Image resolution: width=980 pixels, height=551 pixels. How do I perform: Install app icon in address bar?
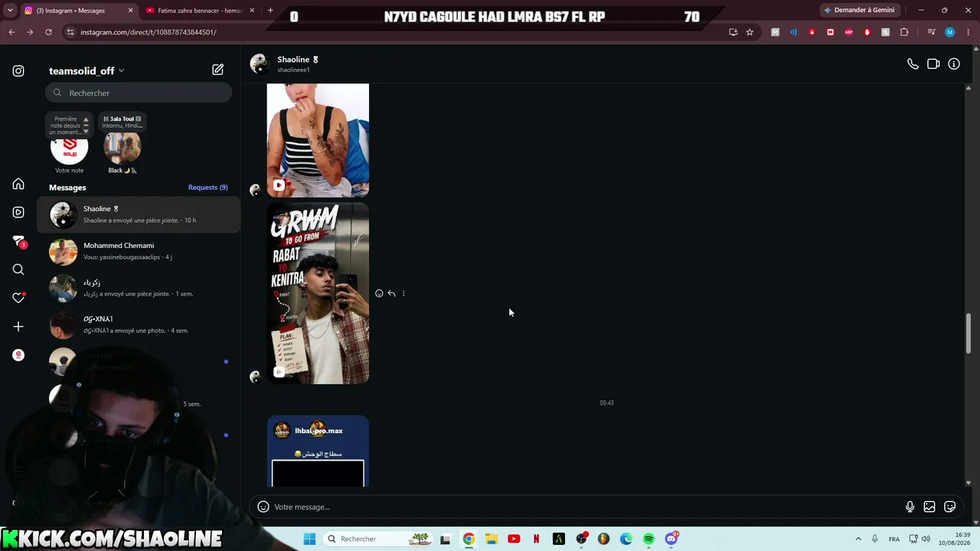pos(733,32)
